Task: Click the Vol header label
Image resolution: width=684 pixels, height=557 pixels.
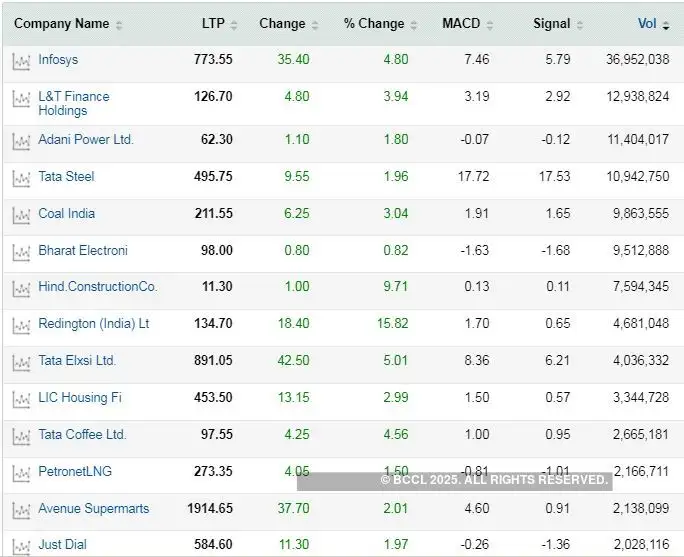Action: pyautogui.click(x=647, y=24)
